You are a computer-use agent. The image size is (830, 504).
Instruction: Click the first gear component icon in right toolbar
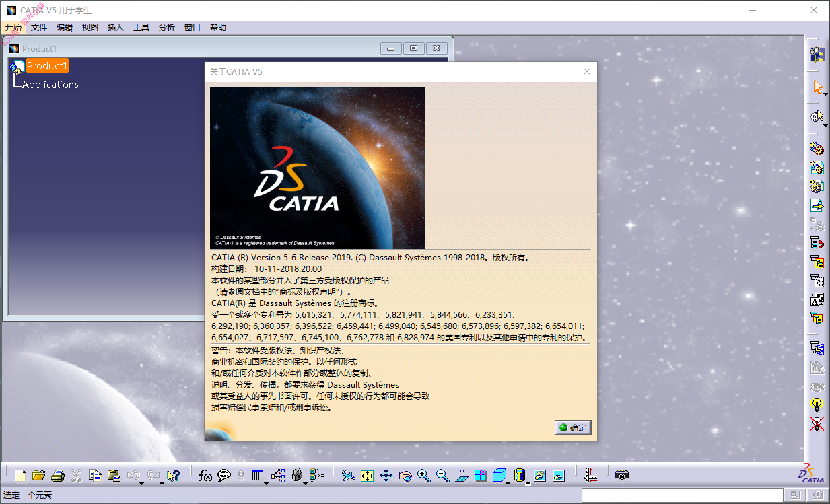tap(817, 149)
